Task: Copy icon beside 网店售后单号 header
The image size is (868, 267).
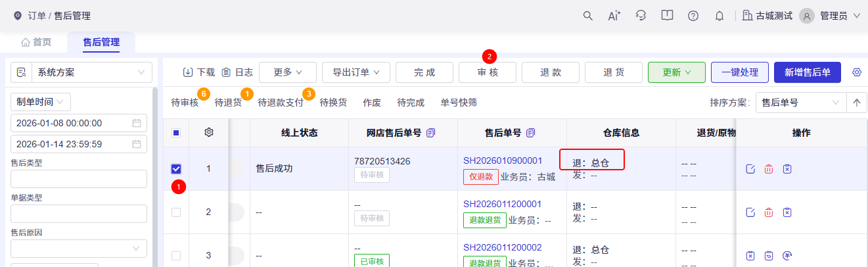Action: [x=431, y=133]
